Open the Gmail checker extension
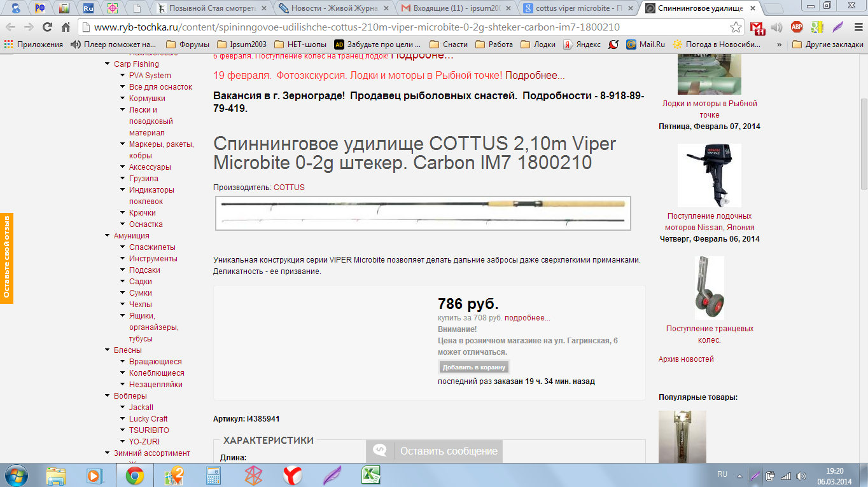The height and width of the screenshot is (487, 868). [757, 27]
